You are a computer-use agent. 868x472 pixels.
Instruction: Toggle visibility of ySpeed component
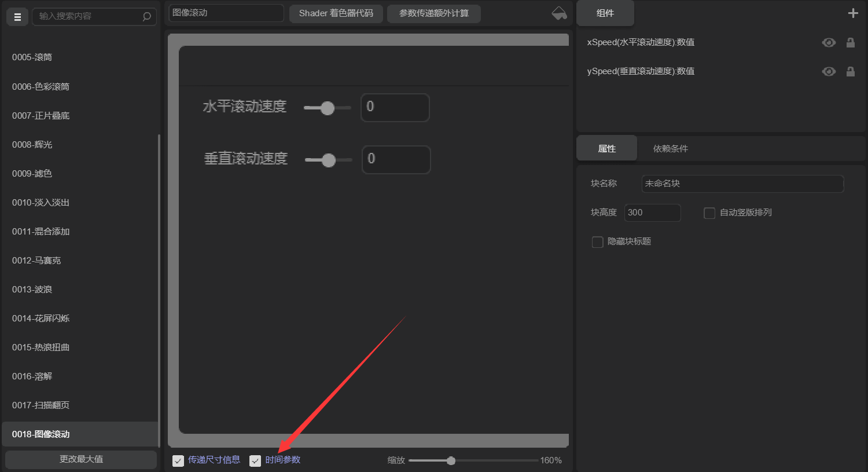[x=829, y=71]
